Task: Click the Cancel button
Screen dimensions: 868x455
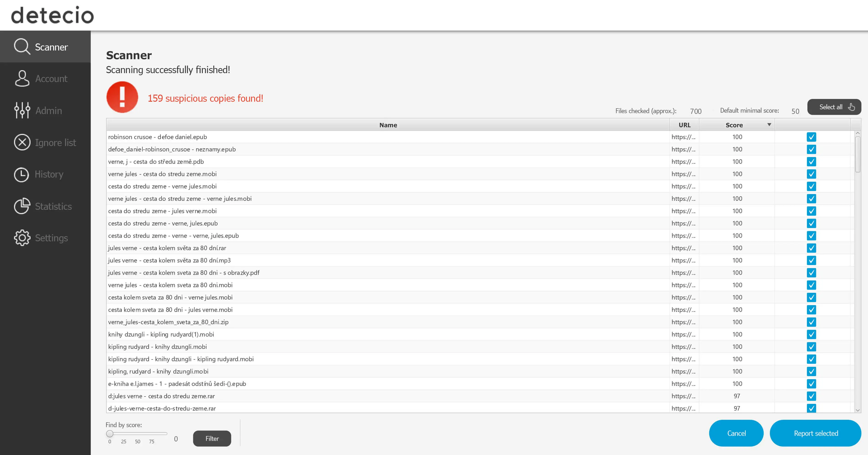Action: click(x=736, y=433)
